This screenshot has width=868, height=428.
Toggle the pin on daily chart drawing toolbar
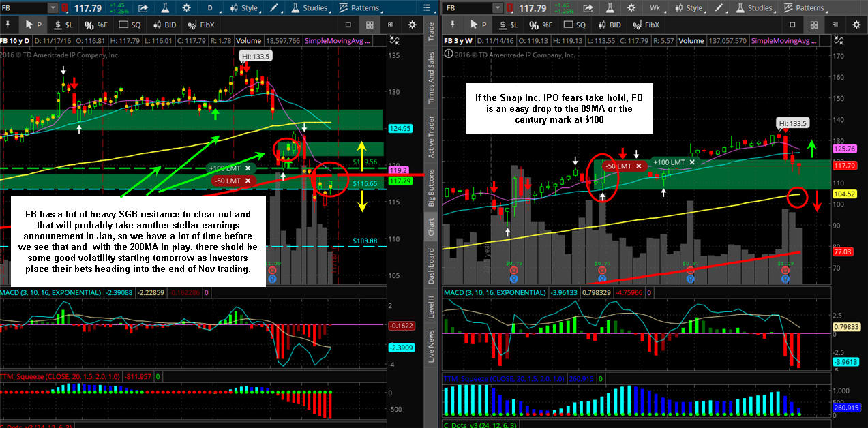click(8, 25)
